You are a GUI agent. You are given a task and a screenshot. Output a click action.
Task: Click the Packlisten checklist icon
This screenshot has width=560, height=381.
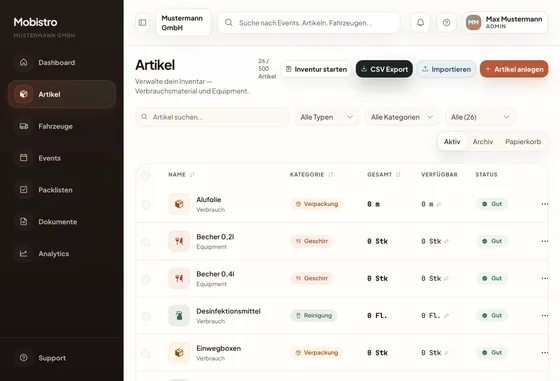(24, 190)
